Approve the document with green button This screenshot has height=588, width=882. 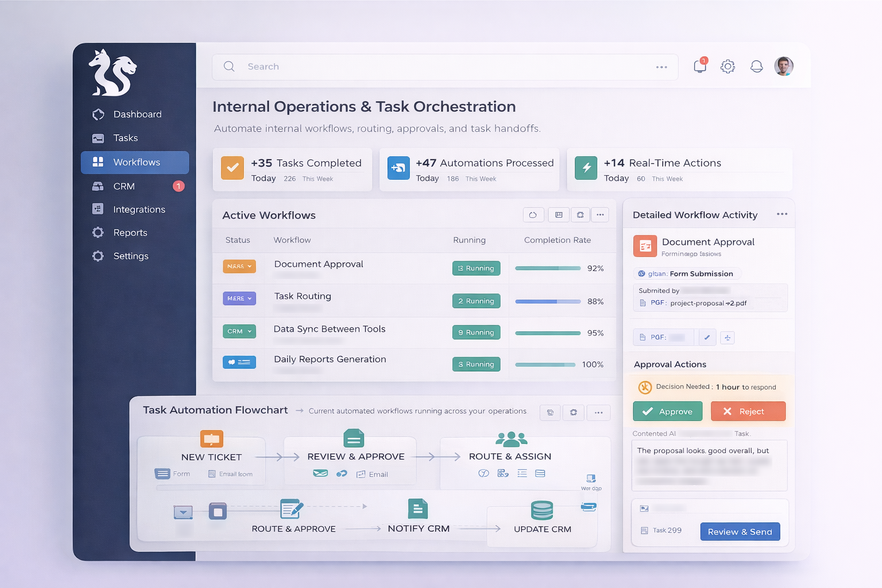(667, 411)
